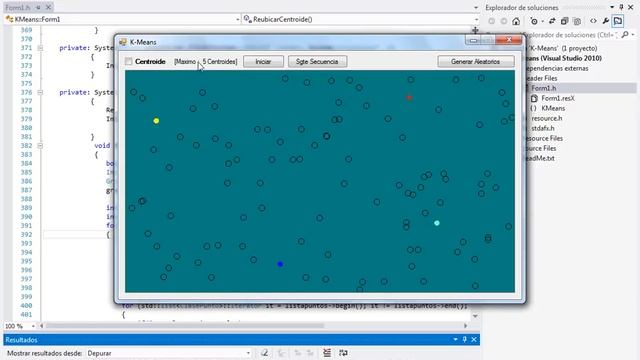This screenshot has width=640, height=360.
Task: Click the search magnifier icon in Solution Explorer
Action: (x=624, y=35)
